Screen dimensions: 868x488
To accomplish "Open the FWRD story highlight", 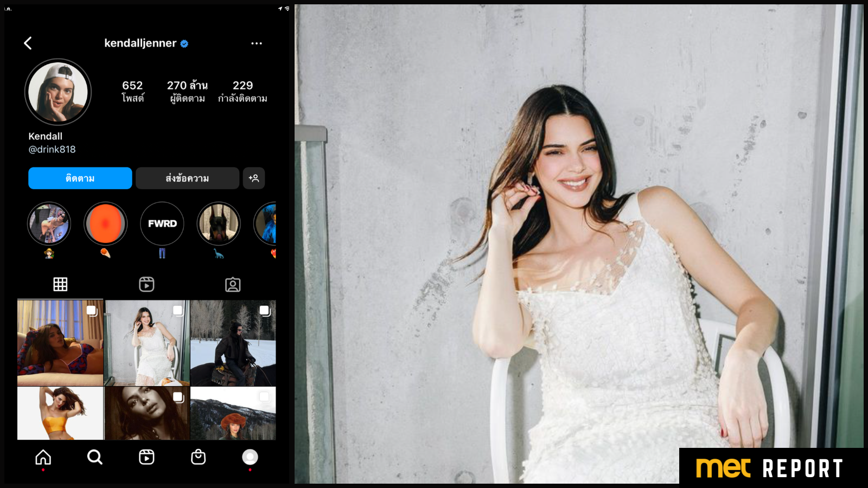I will (x=162, y=223).
